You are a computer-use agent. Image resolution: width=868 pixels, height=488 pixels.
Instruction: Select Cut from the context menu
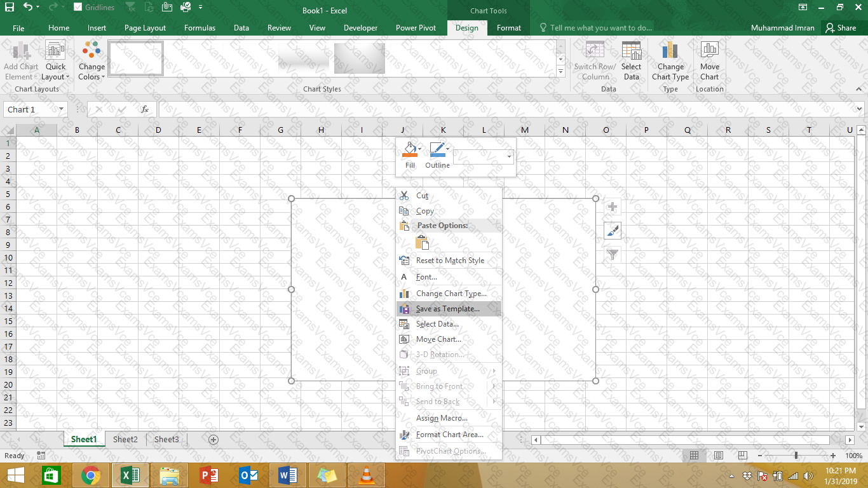pyautogui.click(x=449, y=196)
